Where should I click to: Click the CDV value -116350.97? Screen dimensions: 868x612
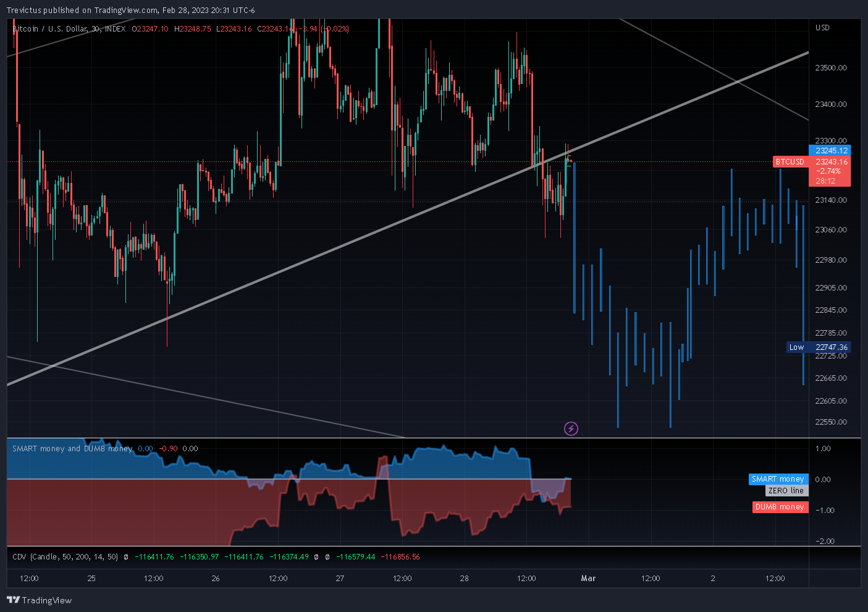[x=199, y=557]
